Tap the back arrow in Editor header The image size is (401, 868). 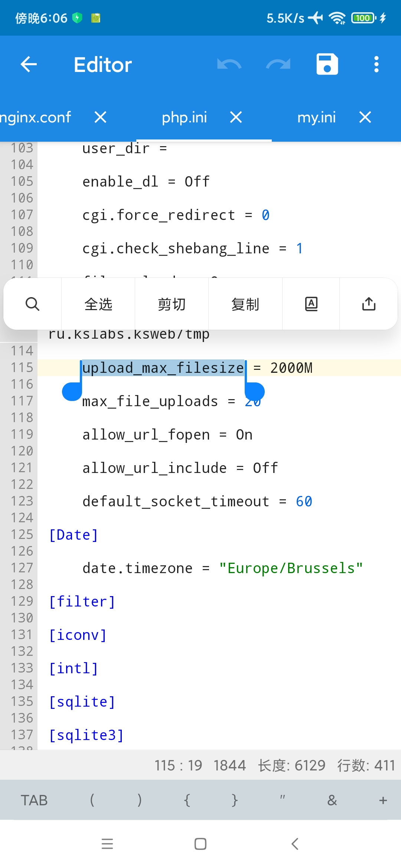tap(29, 65)
